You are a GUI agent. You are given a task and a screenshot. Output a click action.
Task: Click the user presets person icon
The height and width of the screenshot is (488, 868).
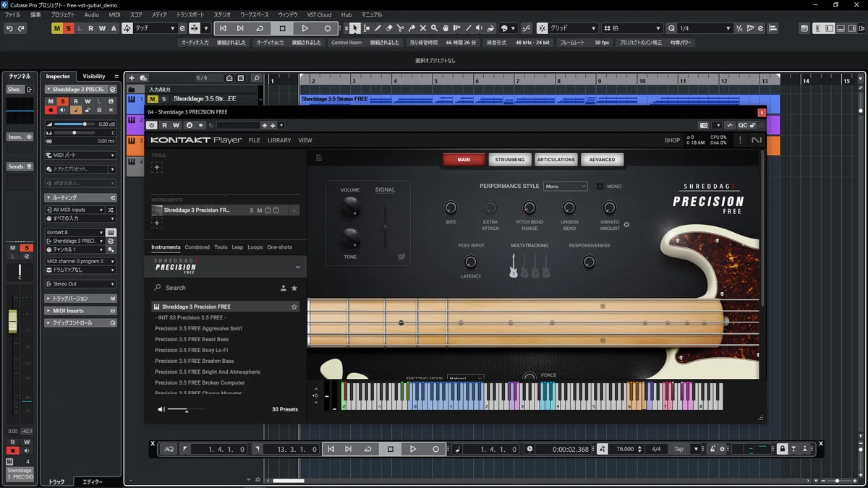[x=283, y=288]
